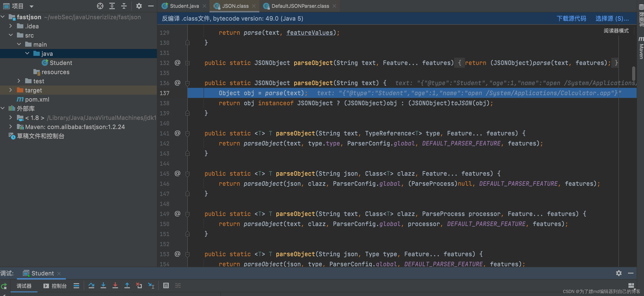Click the Expand All icon in project toolbar
The width and height of the screenshot is (644, 296).
112,6
